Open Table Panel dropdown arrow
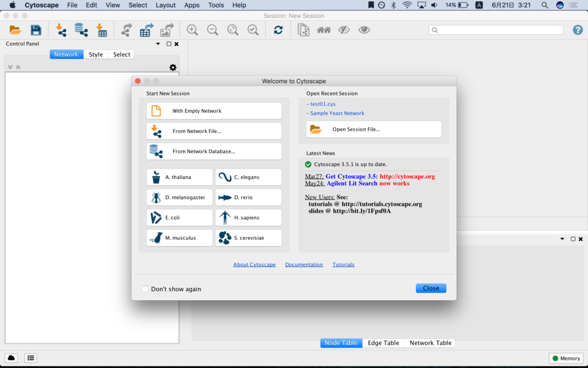 click(x=562, y=239)
